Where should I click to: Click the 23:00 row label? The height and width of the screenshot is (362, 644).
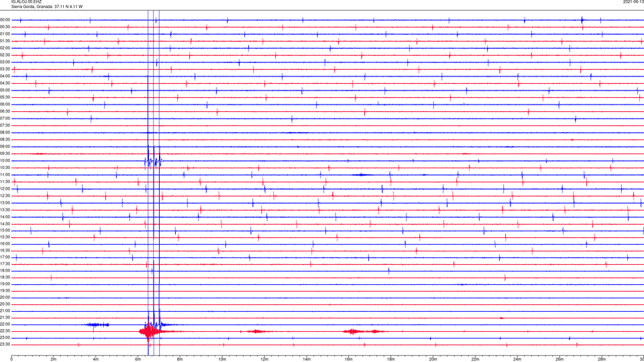tap(5, 338)
